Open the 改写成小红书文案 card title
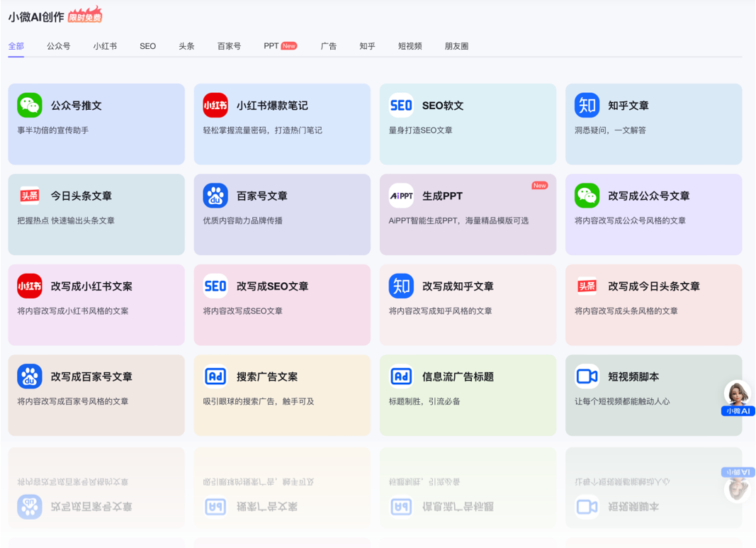 coord(91,286)
